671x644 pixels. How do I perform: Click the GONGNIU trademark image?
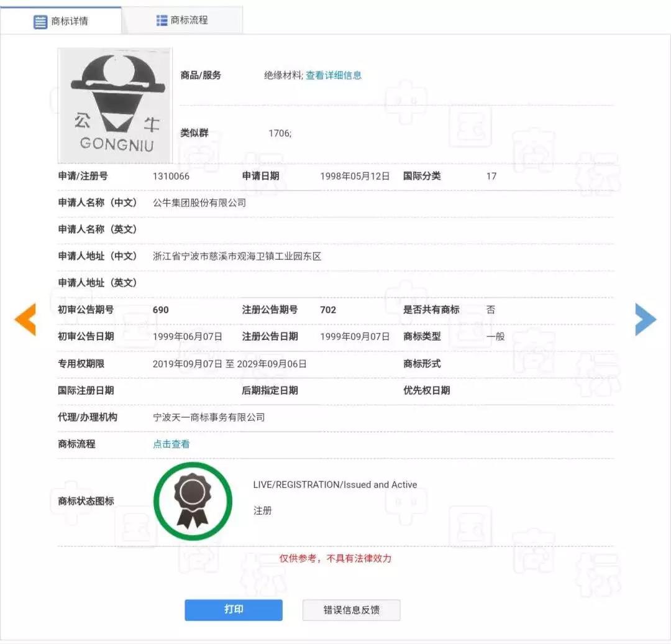tap(115, 105)
